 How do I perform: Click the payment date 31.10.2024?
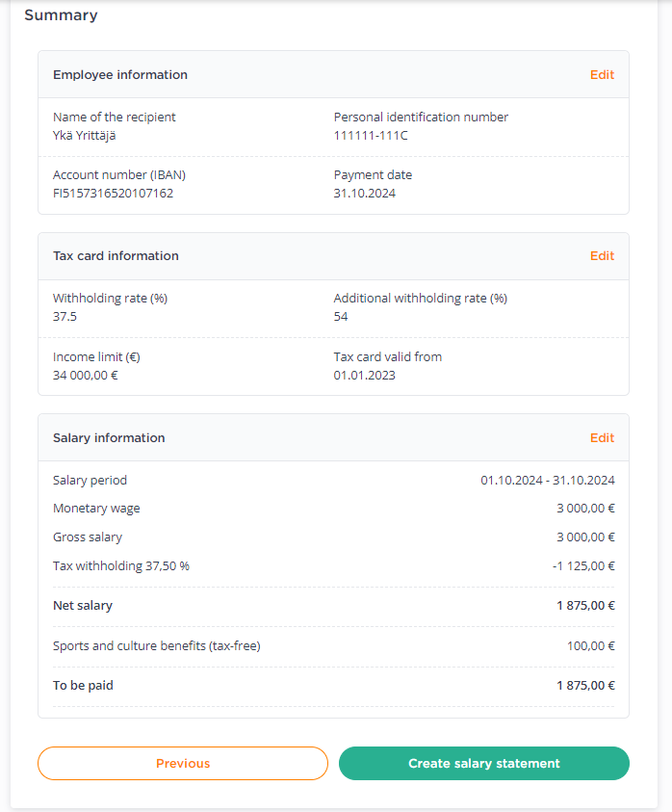point(365,194)
